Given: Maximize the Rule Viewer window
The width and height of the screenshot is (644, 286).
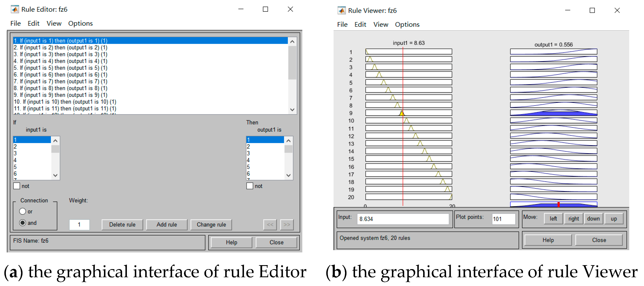Looking at the screenshot, I should click(x=592, y=10).
